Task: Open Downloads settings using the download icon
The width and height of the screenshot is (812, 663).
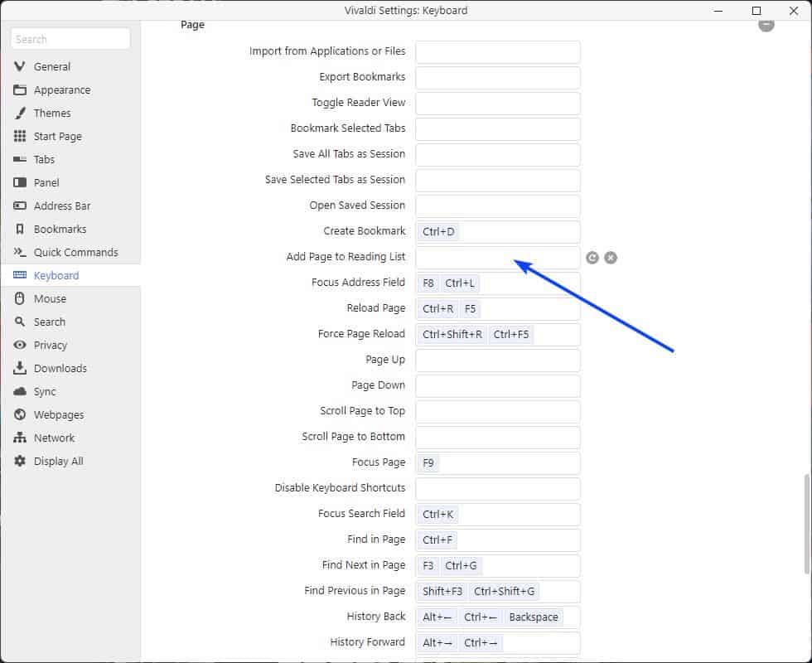Action: tap(18, 368)
